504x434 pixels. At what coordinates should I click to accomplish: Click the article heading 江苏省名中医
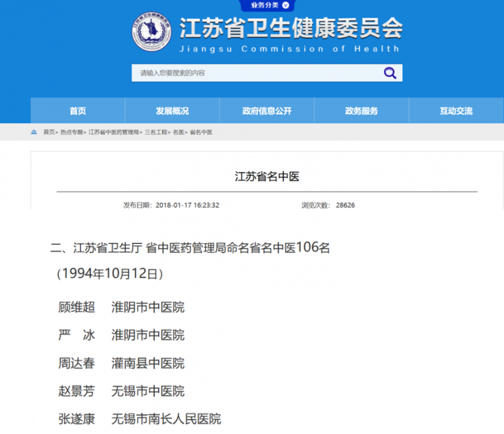coord(267,176)
